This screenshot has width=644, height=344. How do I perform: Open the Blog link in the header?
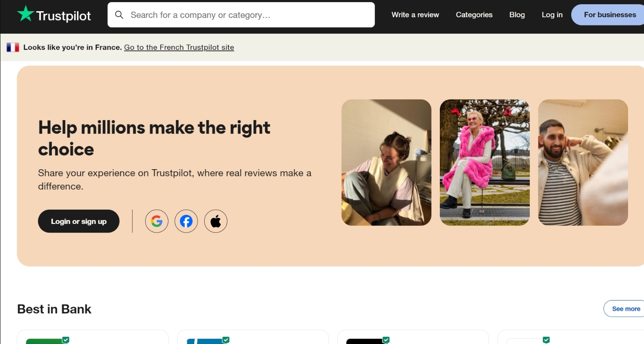(x=517, y=15)
